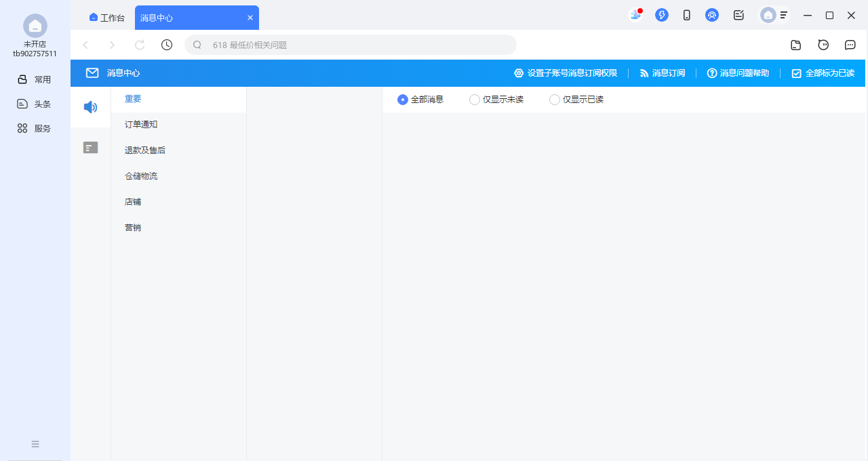
Task: Select 重要 message category
Action: click(178, 99)
